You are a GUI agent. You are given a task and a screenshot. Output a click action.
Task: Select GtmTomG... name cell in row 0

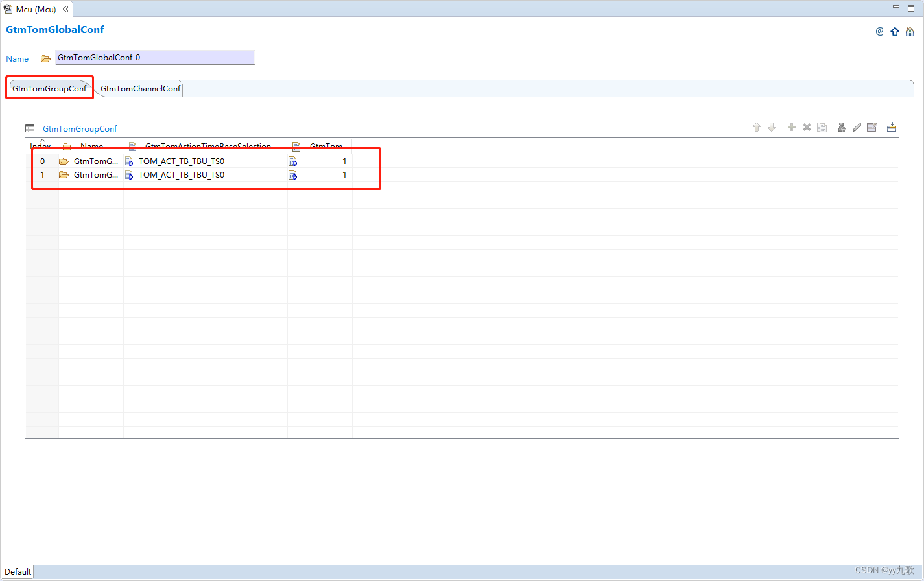click(x=96, y=161)
